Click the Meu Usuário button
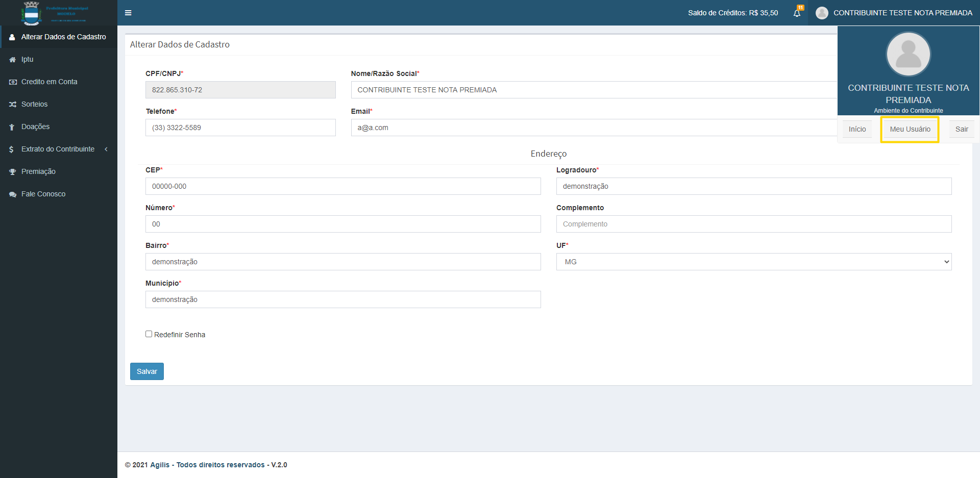 pyautogui.click(x=910, y=130)
